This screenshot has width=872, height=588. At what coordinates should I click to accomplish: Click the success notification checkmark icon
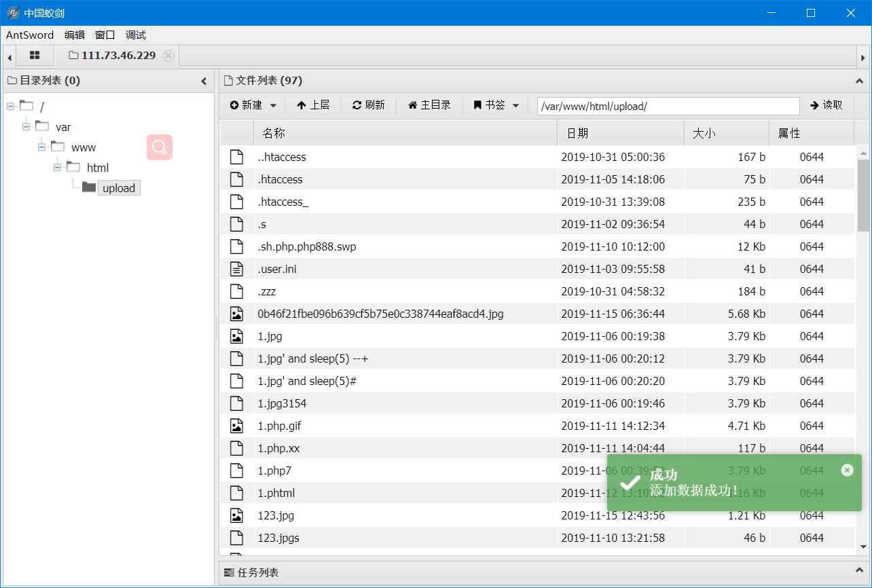pos(630,482)
